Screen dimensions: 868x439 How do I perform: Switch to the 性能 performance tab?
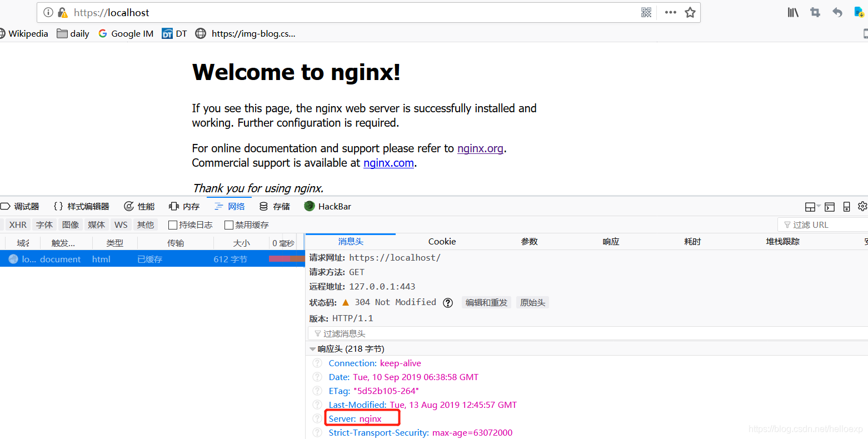[x=139, y=206]
